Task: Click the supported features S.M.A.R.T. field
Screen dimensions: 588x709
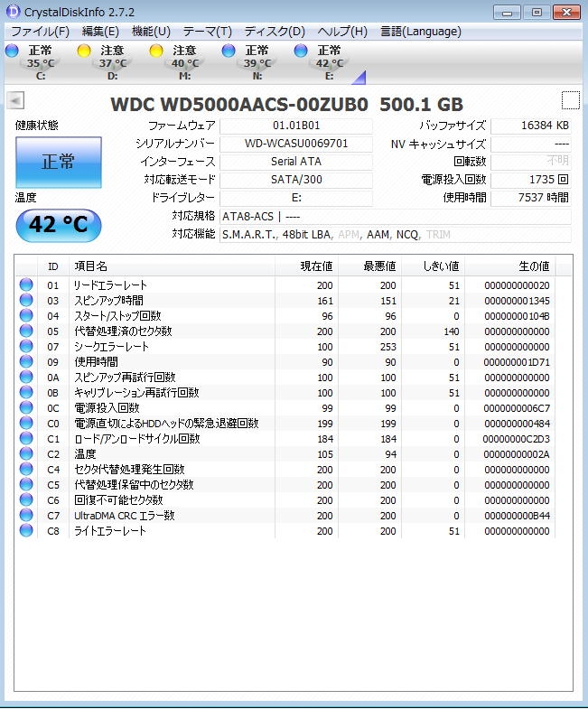Action: [395, 235]
